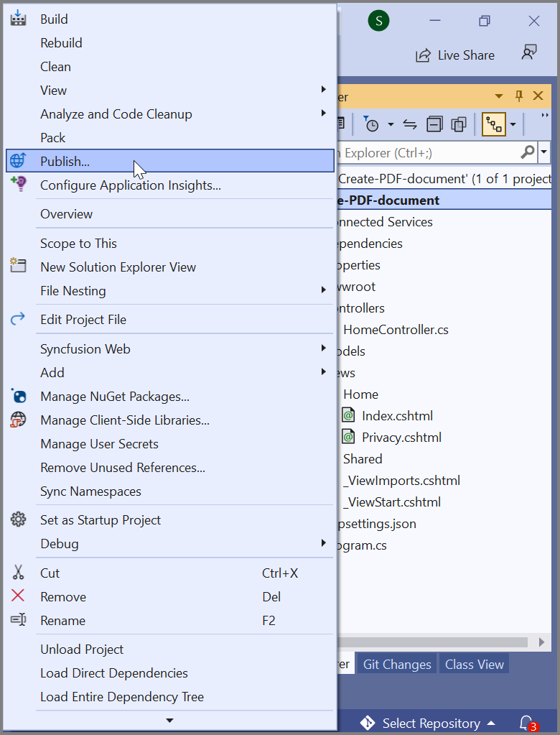Click the Pack command icon

(18, 137)
